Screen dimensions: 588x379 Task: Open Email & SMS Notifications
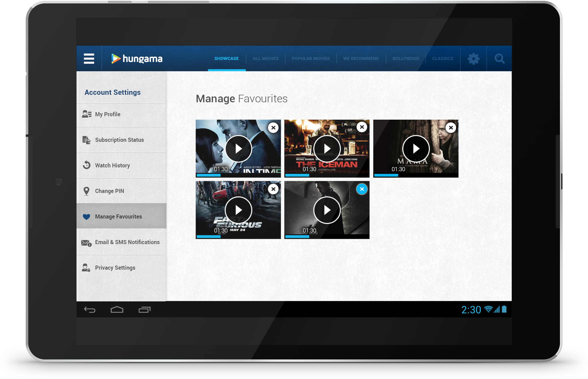point(127,242)
